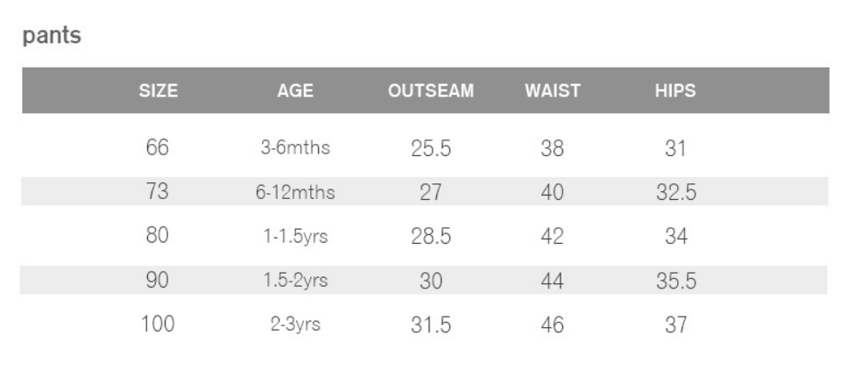Screen dimensions: 868x378
Task: Click the HIPS column header
Action: coord(675,91)
